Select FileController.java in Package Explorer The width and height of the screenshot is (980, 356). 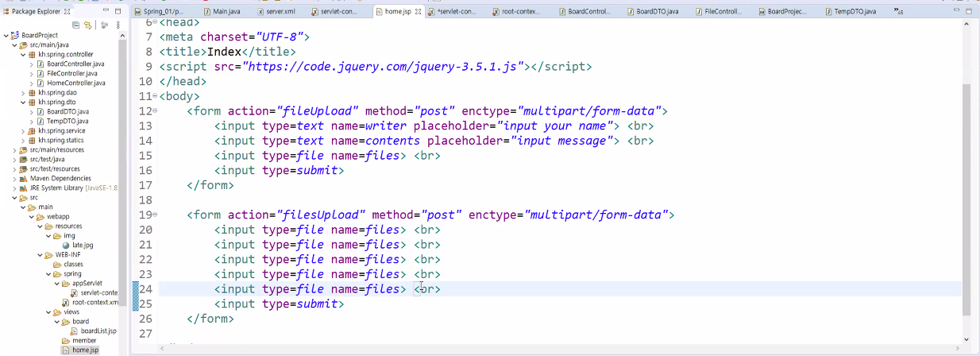tap(71, 74)
